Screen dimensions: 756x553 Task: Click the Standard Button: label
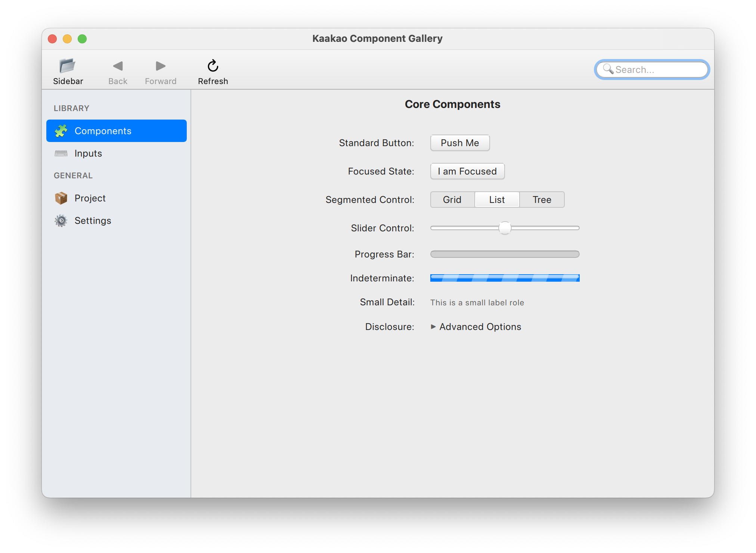tap(377, 143)
